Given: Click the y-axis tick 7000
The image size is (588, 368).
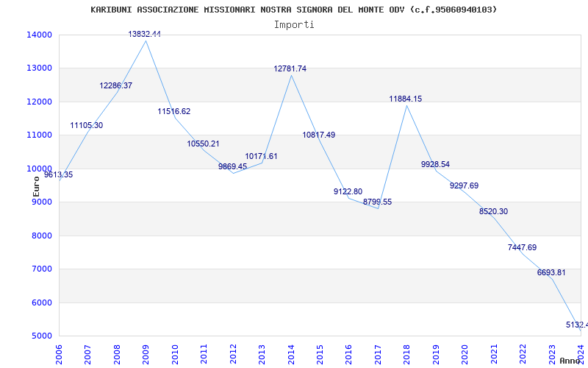Looking at the screenshot, I should coord(41,269).
